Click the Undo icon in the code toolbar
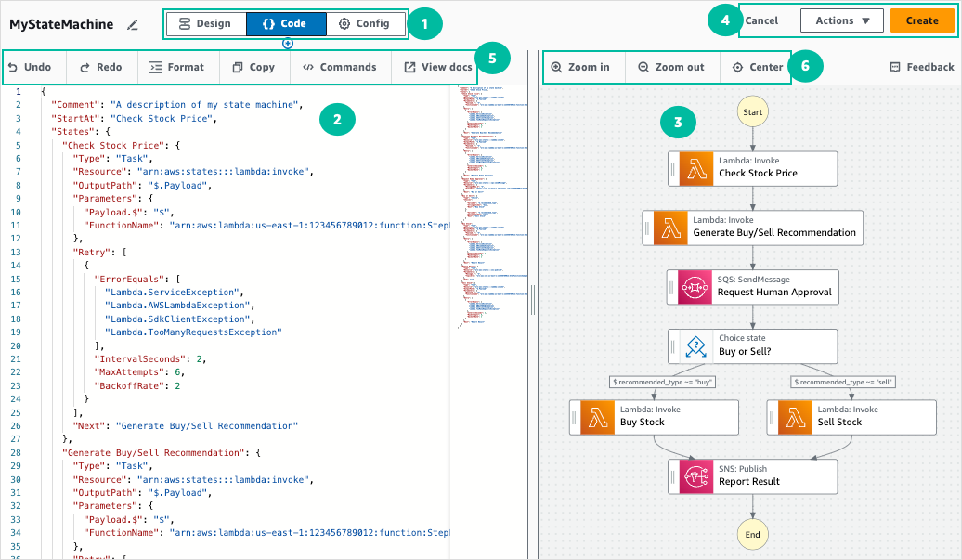 pos(14,66)
